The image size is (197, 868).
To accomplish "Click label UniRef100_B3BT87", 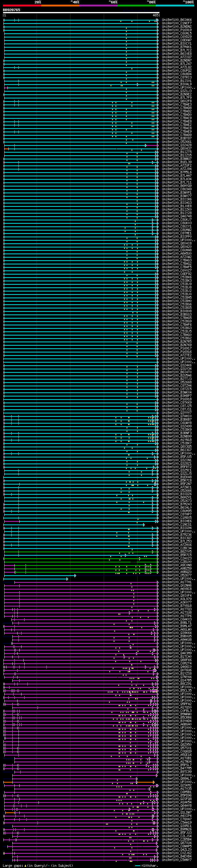I will 177,139.
